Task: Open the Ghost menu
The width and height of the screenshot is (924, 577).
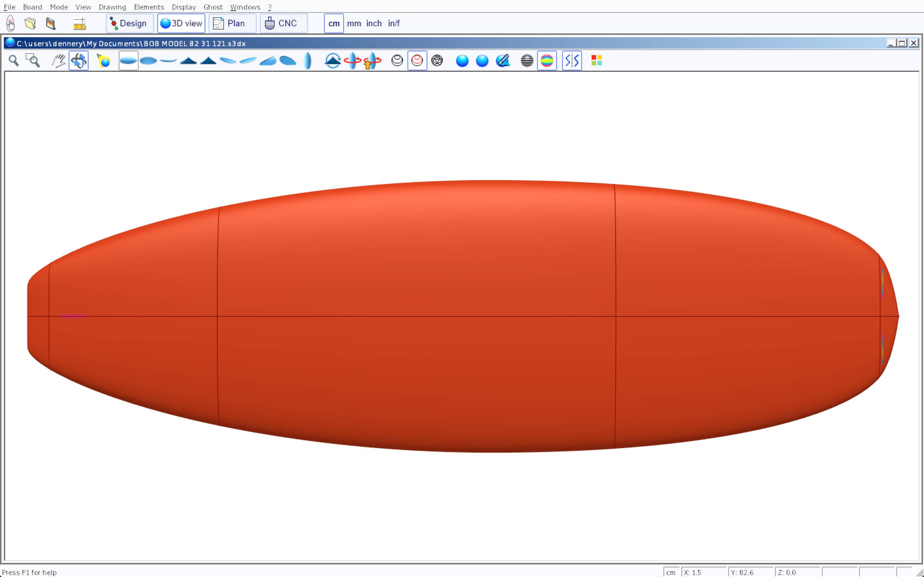Action: pos(213,7)
